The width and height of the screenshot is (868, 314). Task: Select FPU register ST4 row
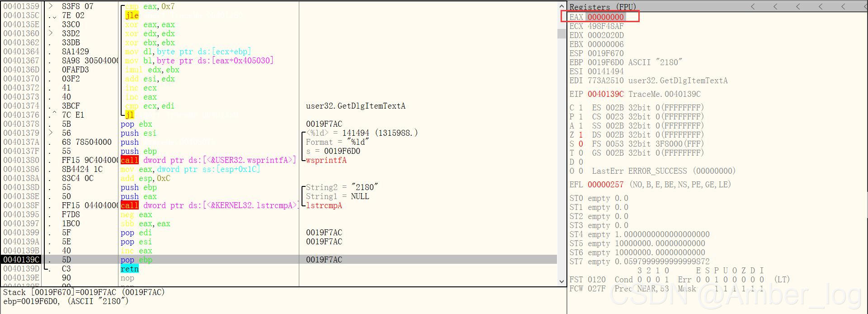[640, 234]
